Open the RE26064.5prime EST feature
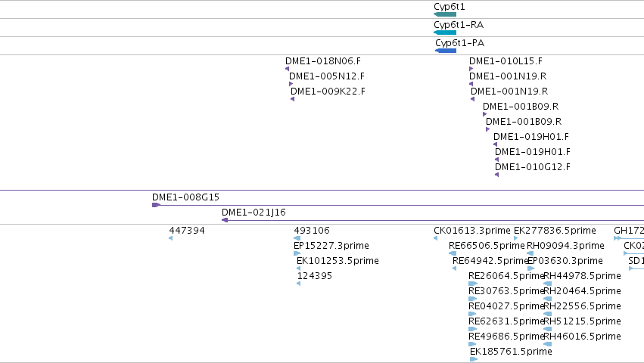Screen dimensions: 644x363 [473, 284]
